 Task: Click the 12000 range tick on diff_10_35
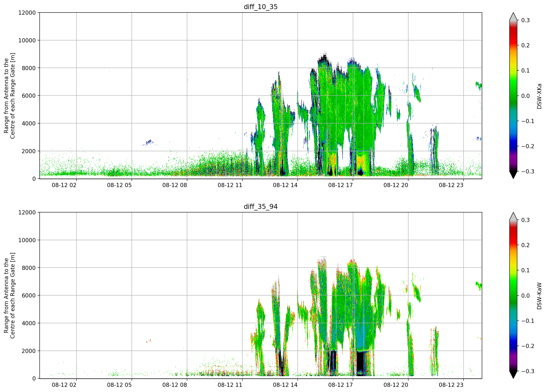coord(27,13)
